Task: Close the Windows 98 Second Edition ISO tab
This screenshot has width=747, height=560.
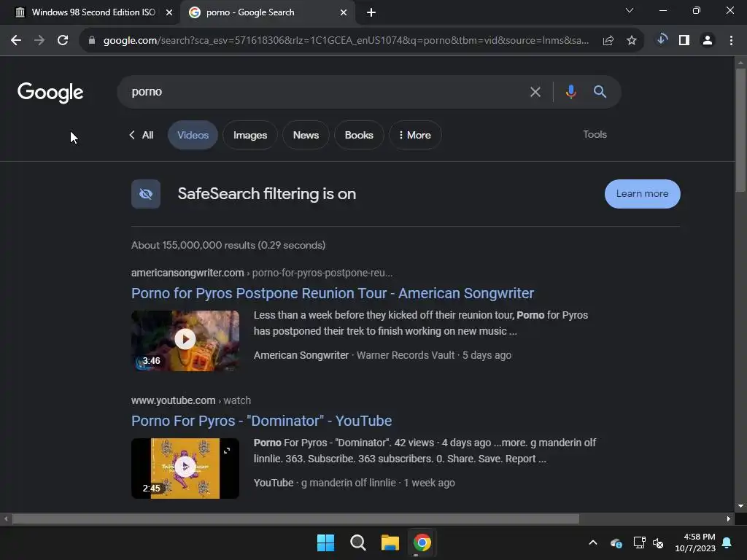Action: click(x=169, y=13)
